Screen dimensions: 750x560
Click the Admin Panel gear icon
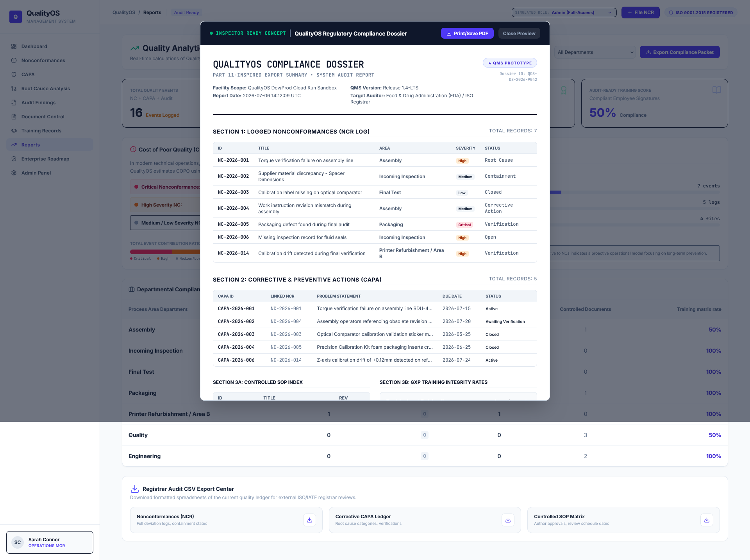14,173
